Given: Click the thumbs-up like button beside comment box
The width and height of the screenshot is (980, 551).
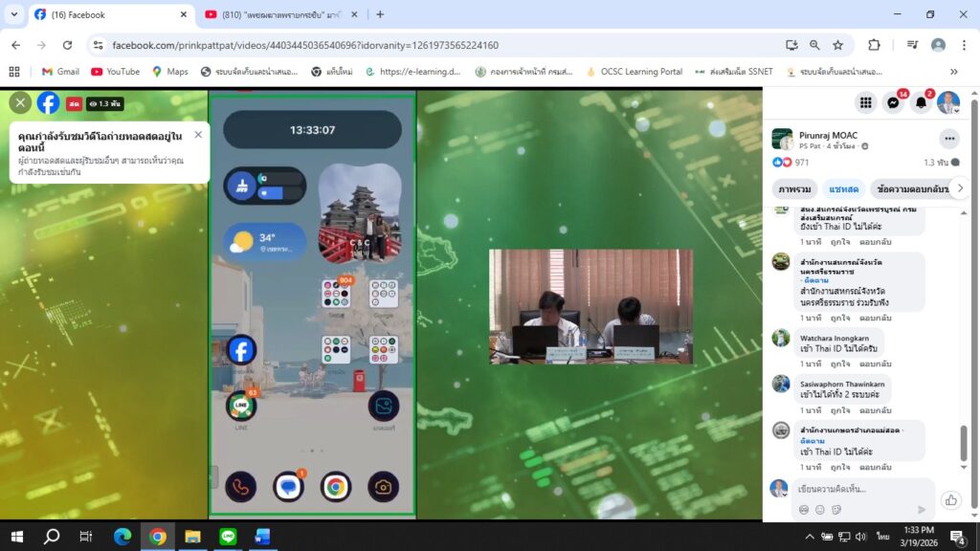Looking at the screenshot, I should (x=950, y=499).
